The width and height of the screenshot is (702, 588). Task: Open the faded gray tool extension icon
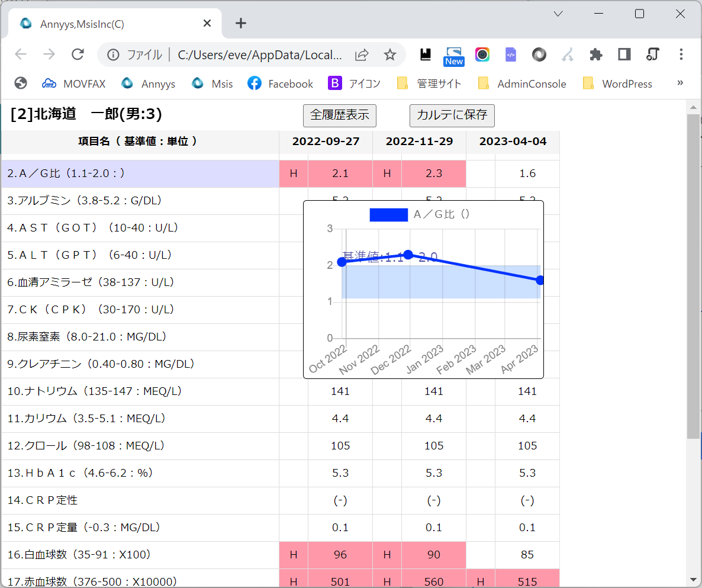click(568, 54)
